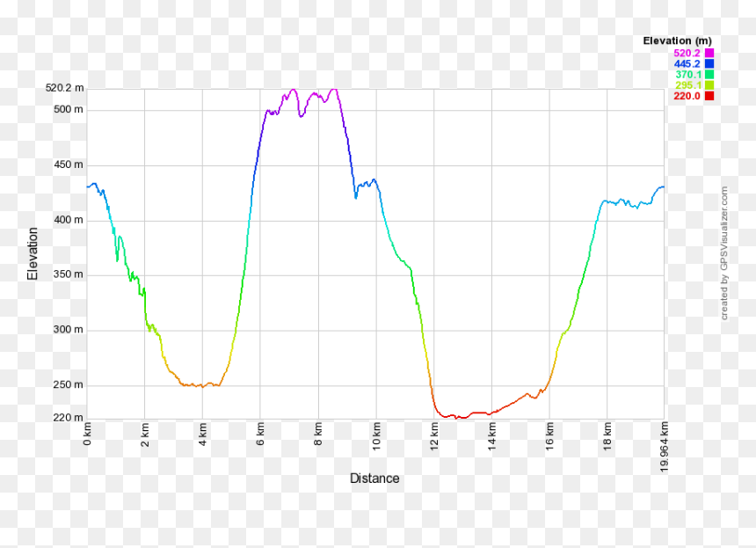Pick the green swatch beside 370.1

[x=709, y=74]
